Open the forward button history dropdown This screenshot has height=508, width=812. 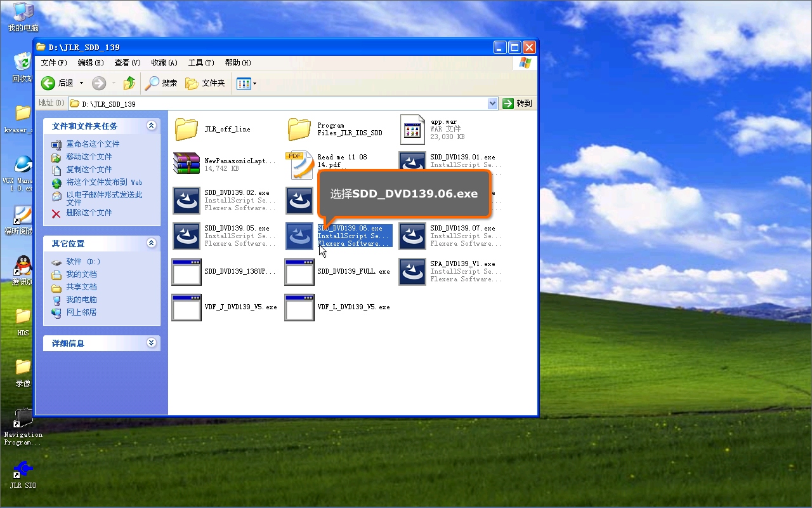tap(114, 83)
